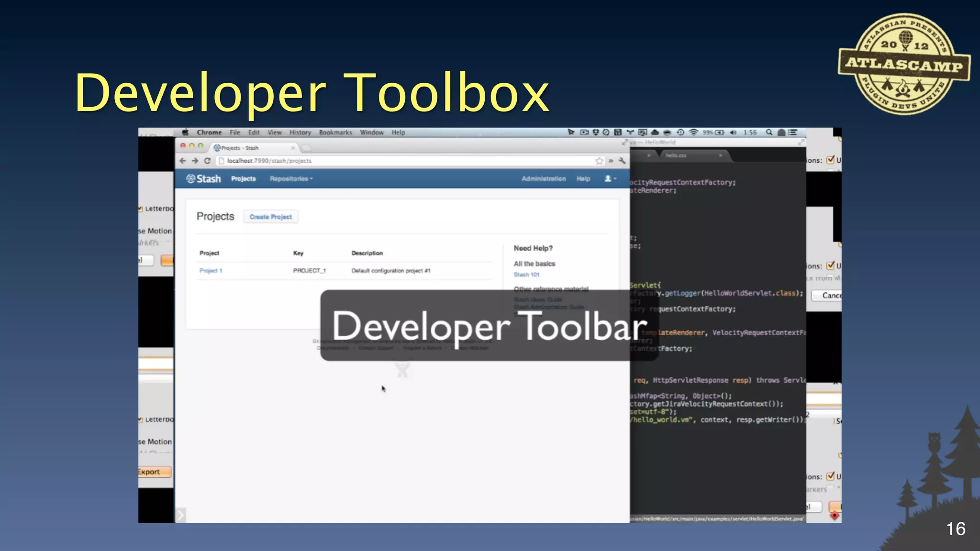Bookmark page with star icon
Screen dimensions: 980x551
point(599,161)
